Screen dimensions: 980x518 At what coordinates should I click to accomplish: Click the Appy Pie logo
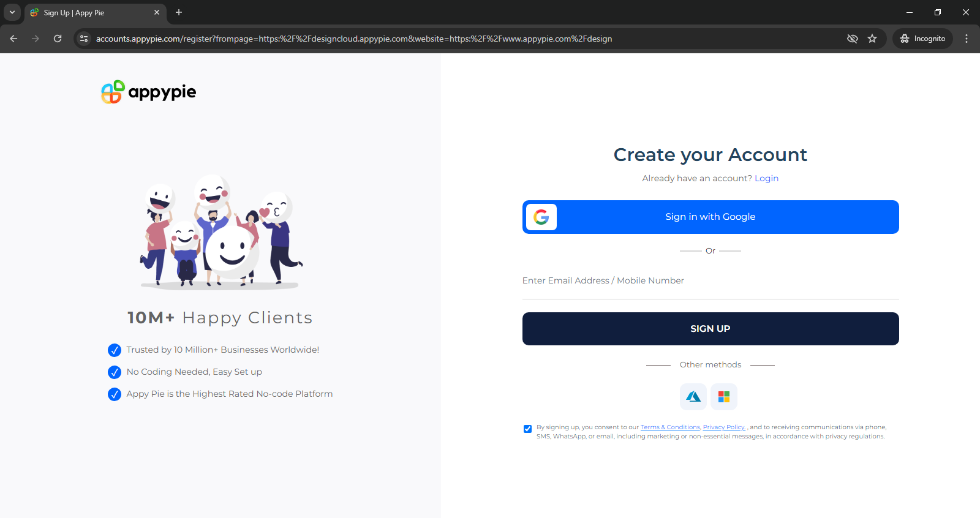[x=149, y=92]
